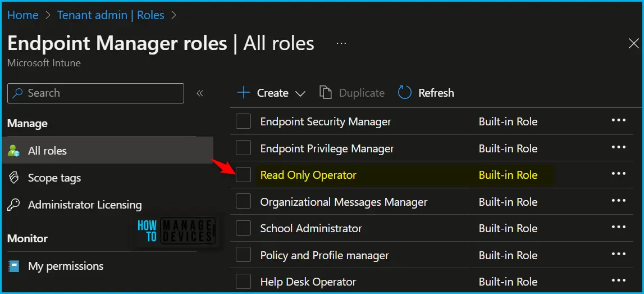
Task: Click Built-in Role in Read Only Operator row
Action: coord(508,175)
